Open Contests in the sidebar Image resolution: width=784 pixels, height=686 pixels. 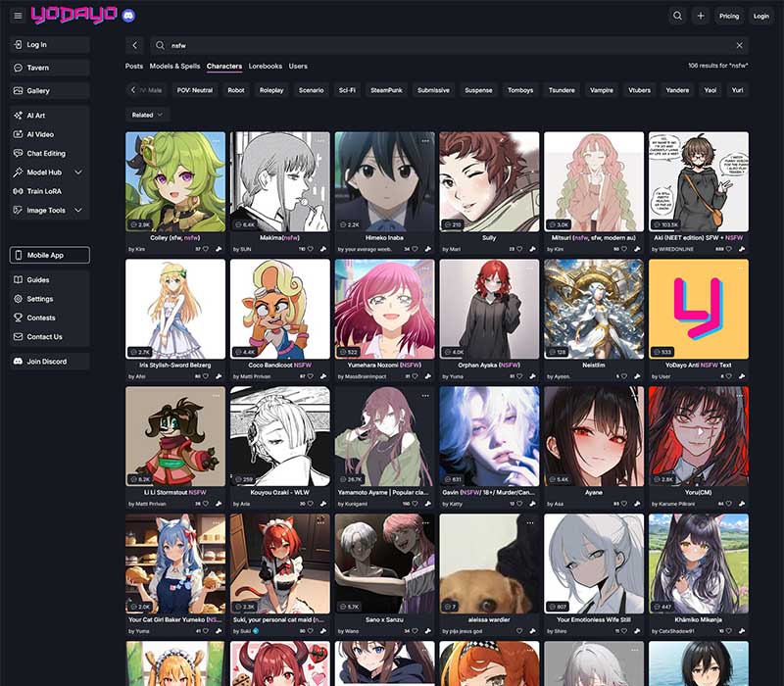pos(50,318)
